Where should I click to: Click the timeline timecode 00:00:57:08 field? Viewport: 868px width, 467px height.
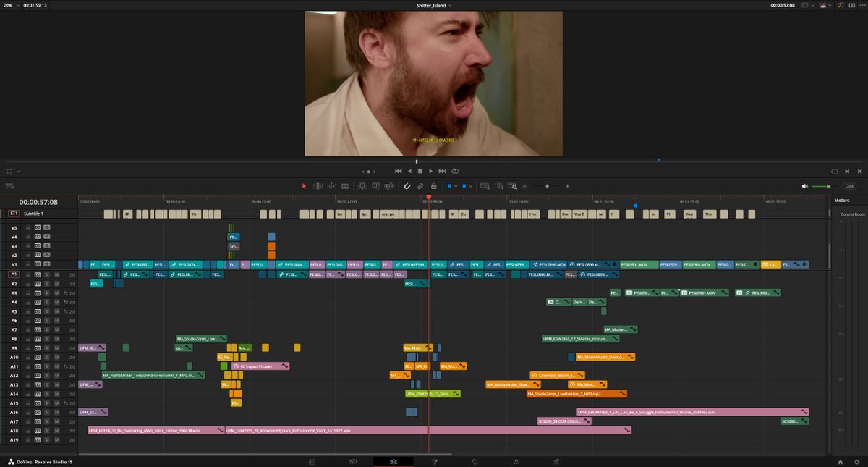click(x=38, y=202)
